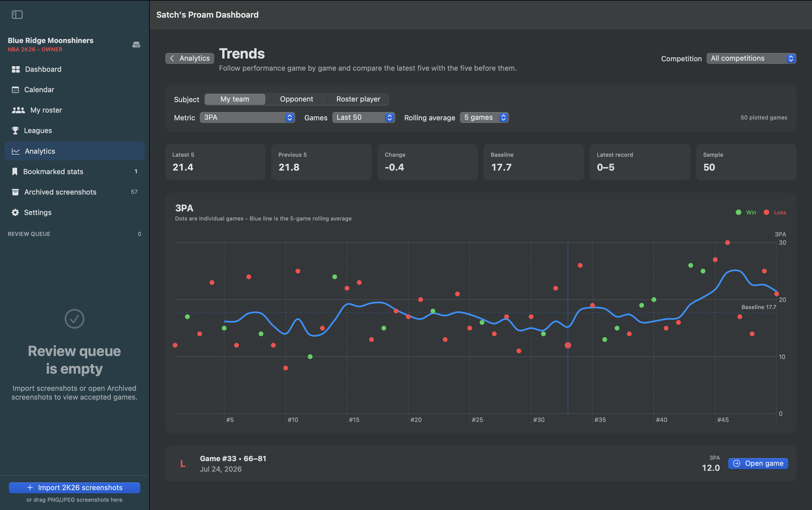Click the Open game button
The image size is (812, 510).
click(x=758, y=464)
